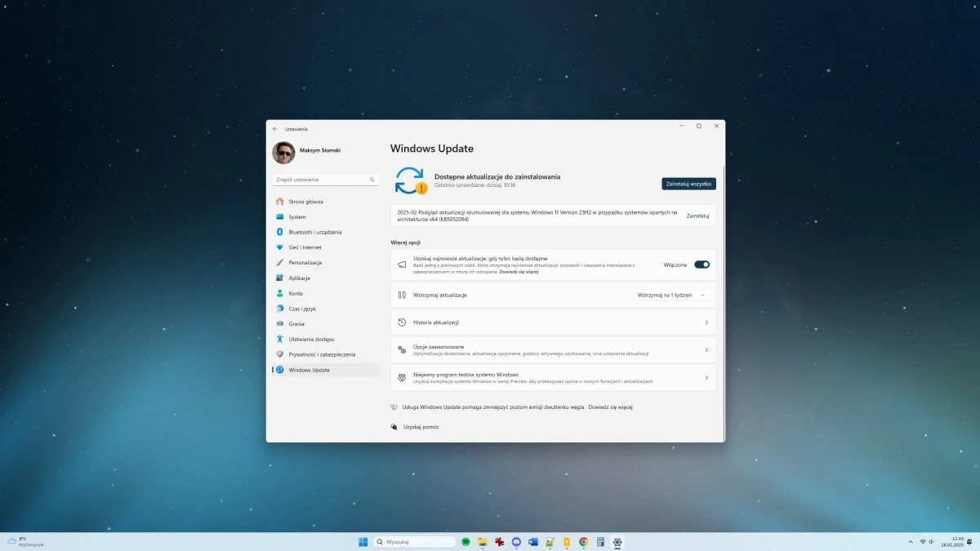Select the Sieć i Internet network icon
Image resolution: width=980 pixels, height=551 pixels.
(282, 247)
